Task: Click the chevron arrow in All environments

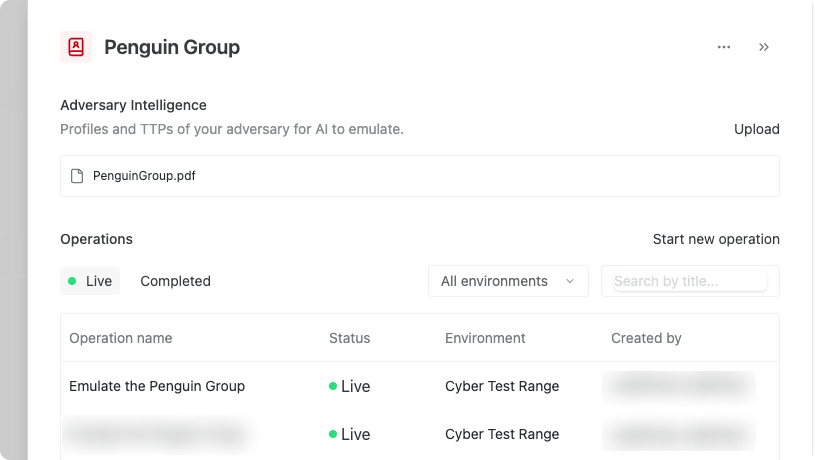Action: click(570, 281)
